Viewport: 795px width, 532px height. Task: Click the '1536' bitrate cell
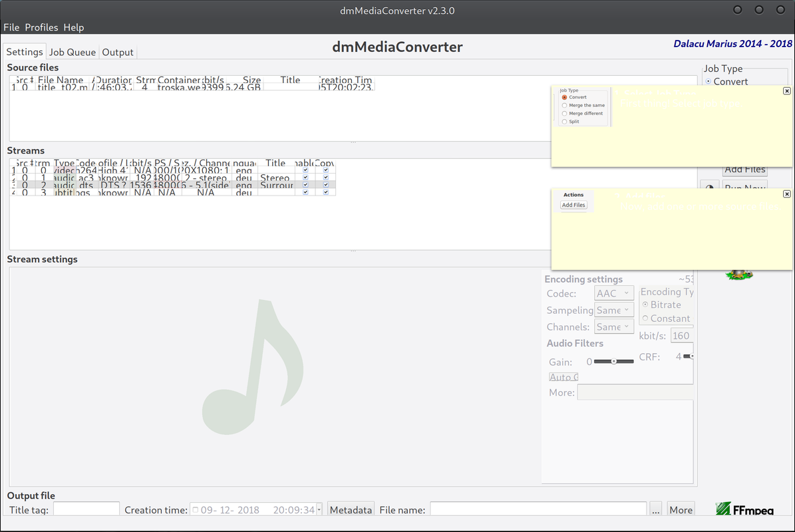coord(141,185)
